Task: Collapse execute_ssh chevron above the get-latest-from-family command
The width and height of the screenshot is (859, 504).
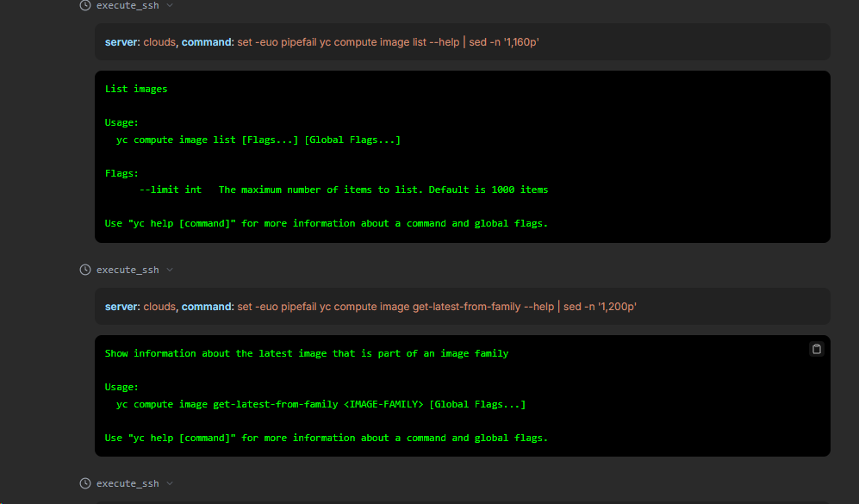Action: point(170,270)
